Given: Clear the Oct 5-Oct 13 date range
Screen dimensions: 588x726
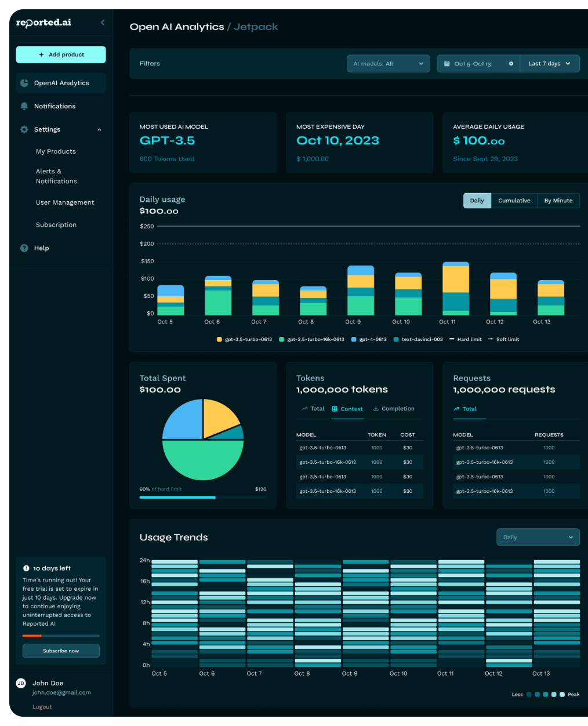Looking at the screenshot, I should tap(511, 64).
